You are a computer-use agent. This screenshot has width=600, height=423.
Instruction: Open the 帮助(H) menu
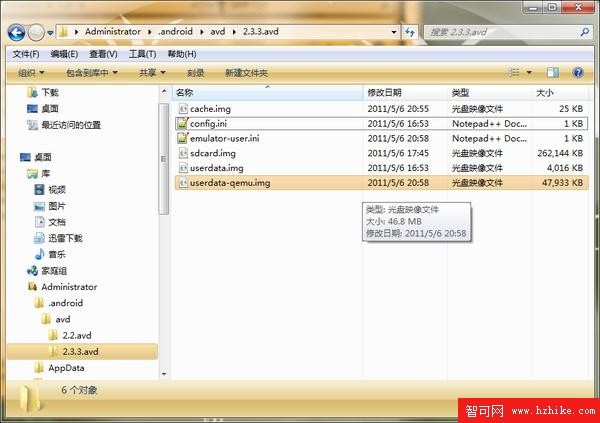(182, 54)
